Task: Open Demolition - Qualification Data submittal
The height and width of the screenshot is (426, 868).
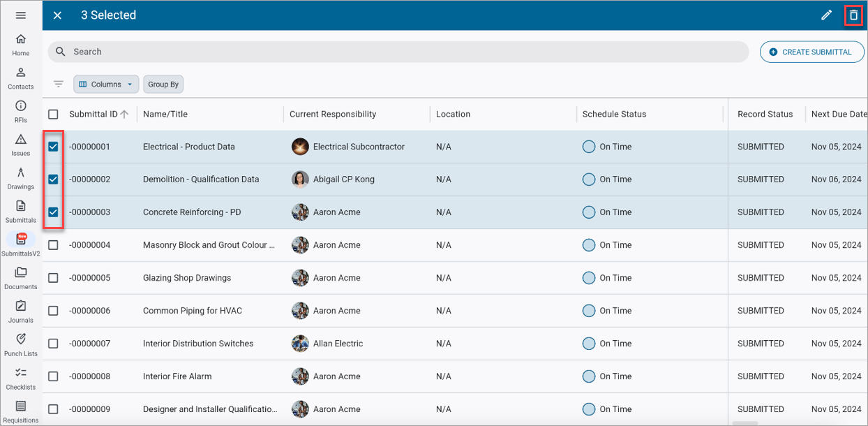Action: point(201,179)
